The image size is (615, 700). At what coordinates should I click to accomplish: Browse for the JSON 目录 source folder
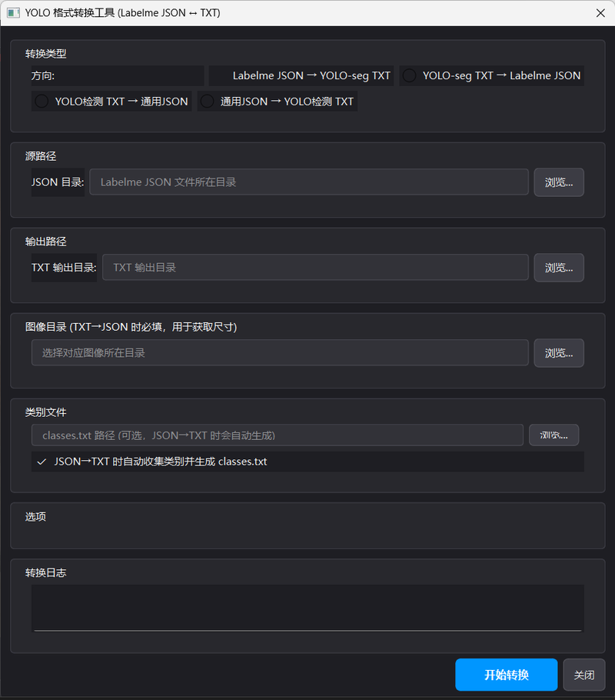point(559,182)
